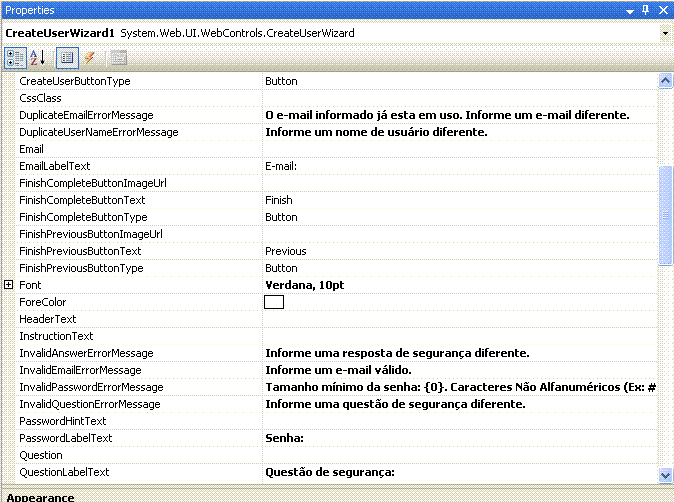The image size is (674, 502).
Task: Click the ForeColor color swatch
Action: tap(274, 302)
